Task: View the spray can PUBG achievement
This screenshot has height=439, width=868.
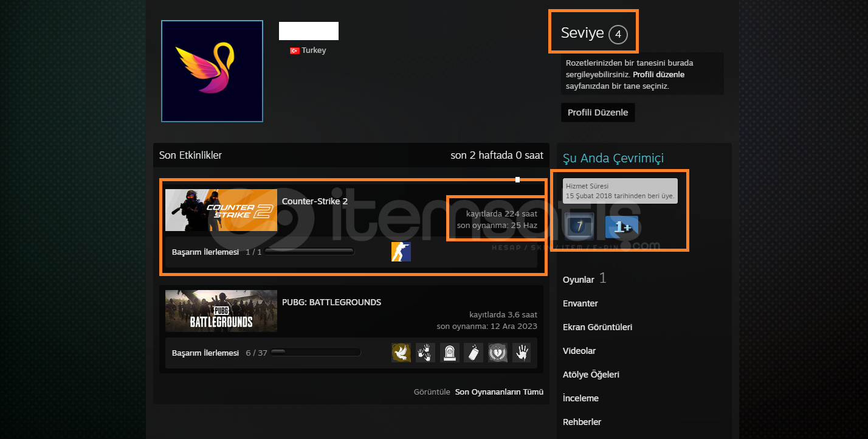Action: click(474, 353)
